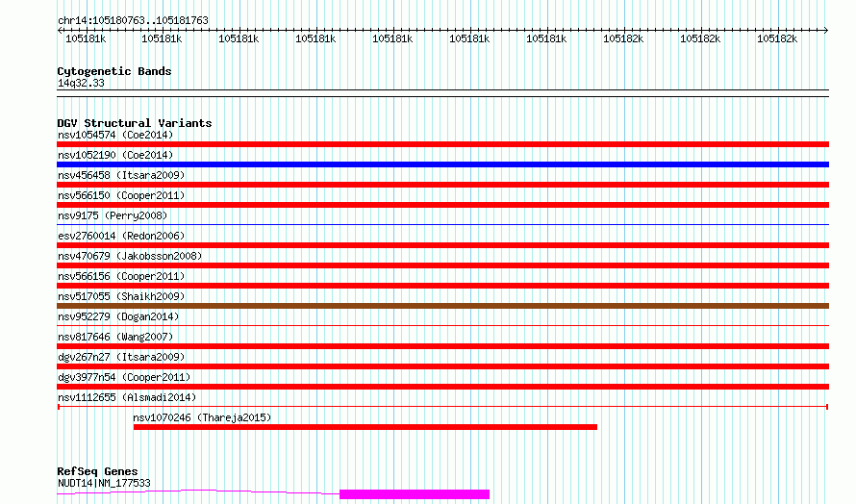Click the chr14:105180763..105181763 coordinate text
The image size is (856, 504).
[x=133, y=21]
